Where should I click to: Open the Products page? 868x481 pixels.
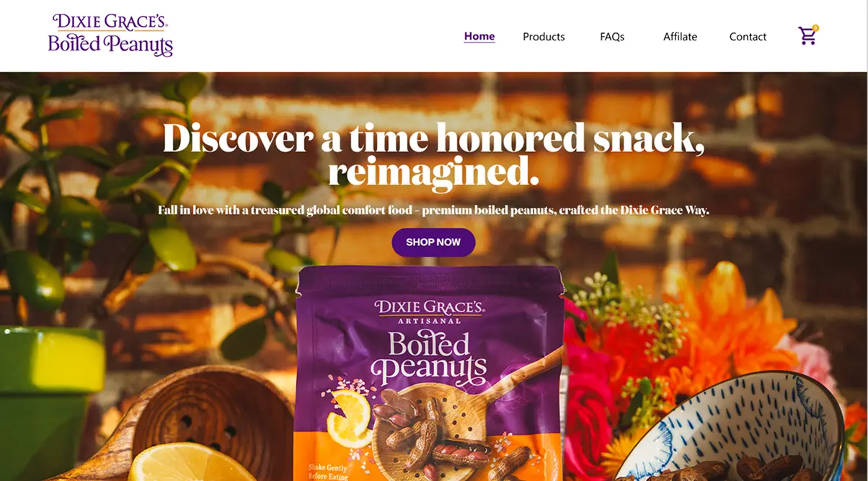pos(544,37)
